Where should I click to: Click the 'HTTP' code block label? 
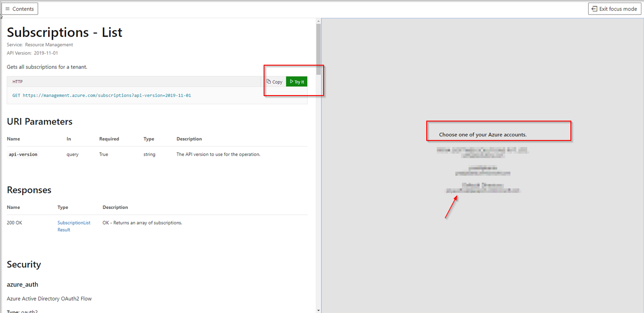coord(18,82)
